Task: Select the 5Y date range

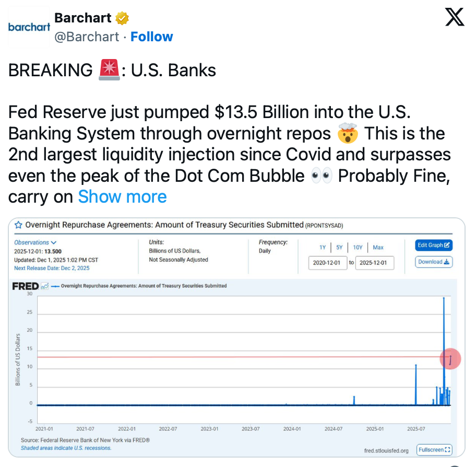Action: tap(339, 248)
